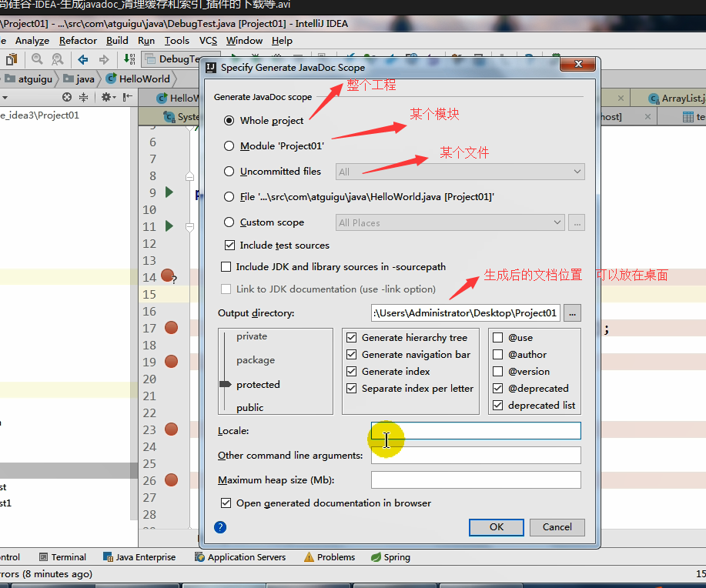Select the Uncommitted files radio button

(229, 172)
